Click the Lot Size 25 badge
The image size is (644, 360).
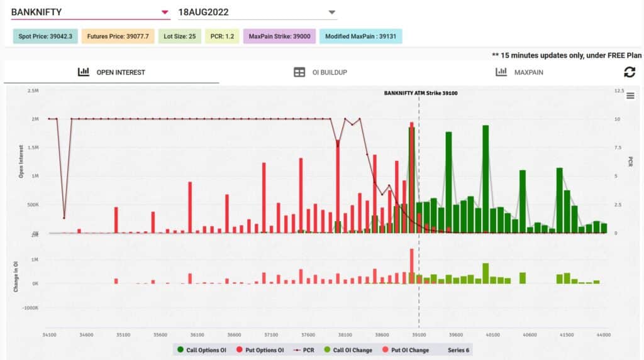click(179, 36)
